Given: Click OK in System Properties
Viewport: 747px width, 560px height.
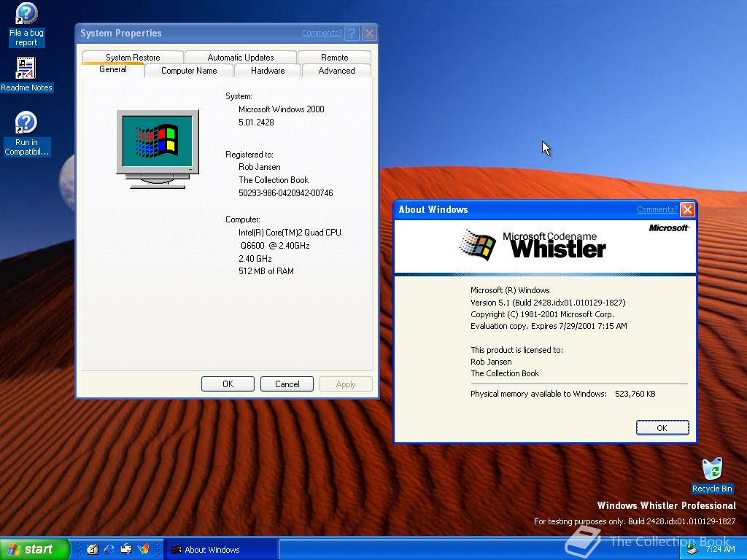Looking at the screenshot, I should tap(228, 384).
